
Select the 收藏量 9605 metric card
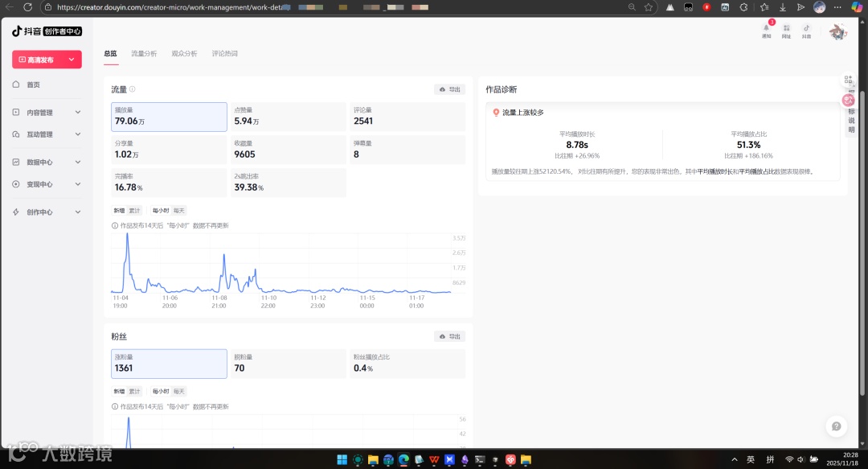(x=289, y=150)
